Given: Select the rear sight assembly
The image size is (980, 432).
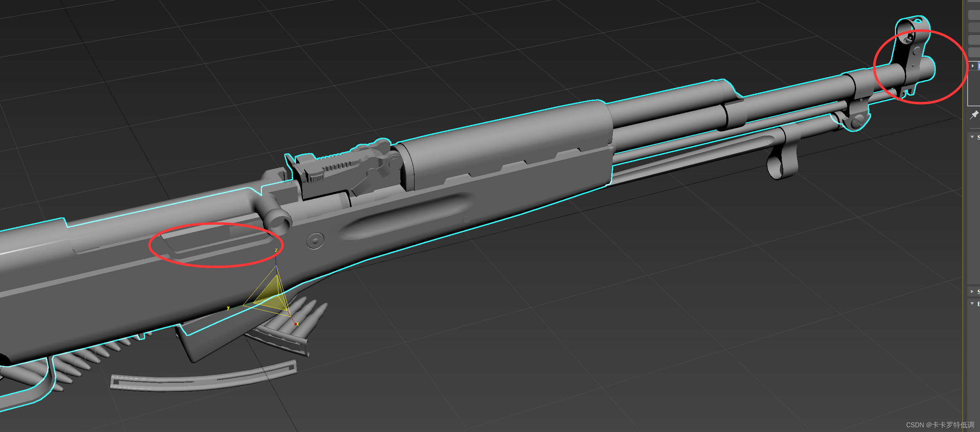Looking at the screenshot, I should pyautogui.click(x=335, y=169).
